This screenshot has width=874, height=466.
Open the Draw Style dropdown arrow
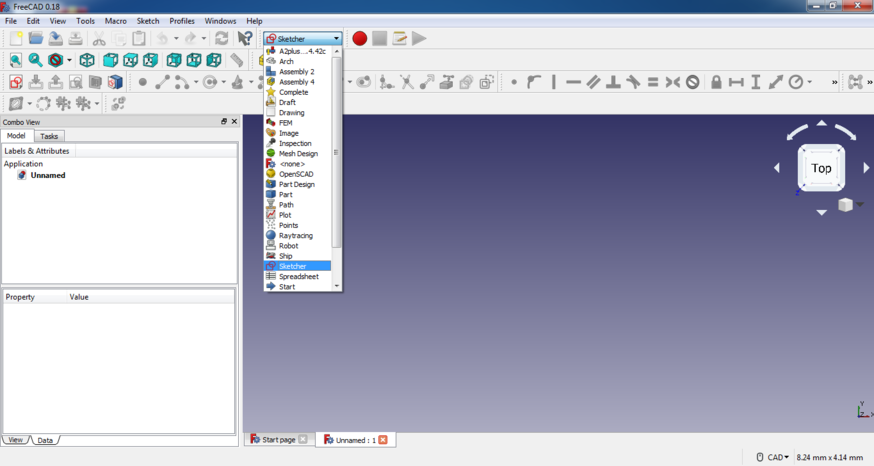pyautogui.click(x=69, y=60)
